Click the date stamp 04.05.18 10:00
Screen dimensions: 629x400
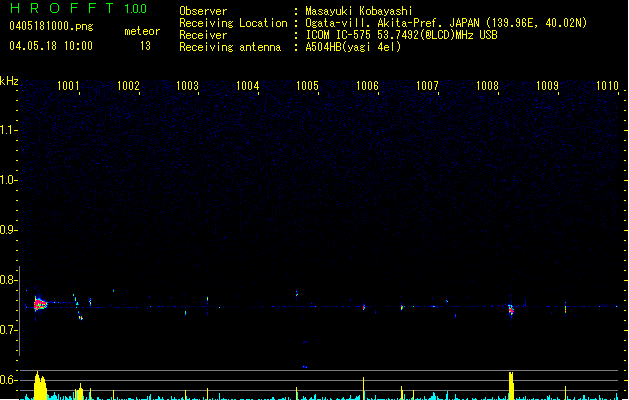pyautogui.click(x=51, y=46)
